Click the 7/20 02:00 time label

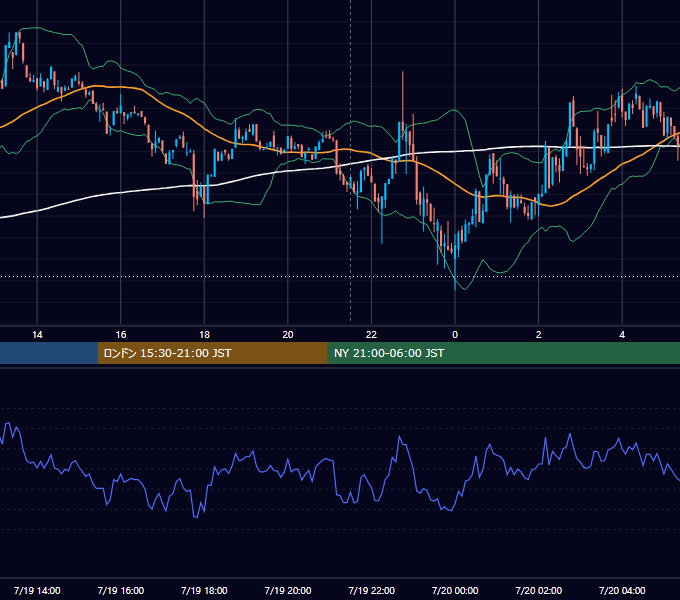click(539, 590)
